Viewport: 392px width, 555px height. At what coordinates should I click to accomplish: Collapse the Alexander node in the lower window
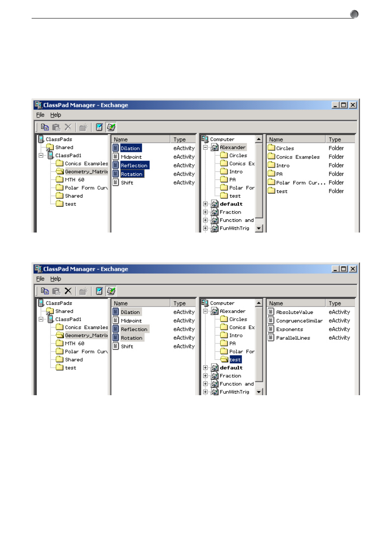click(x=205, y=311)
